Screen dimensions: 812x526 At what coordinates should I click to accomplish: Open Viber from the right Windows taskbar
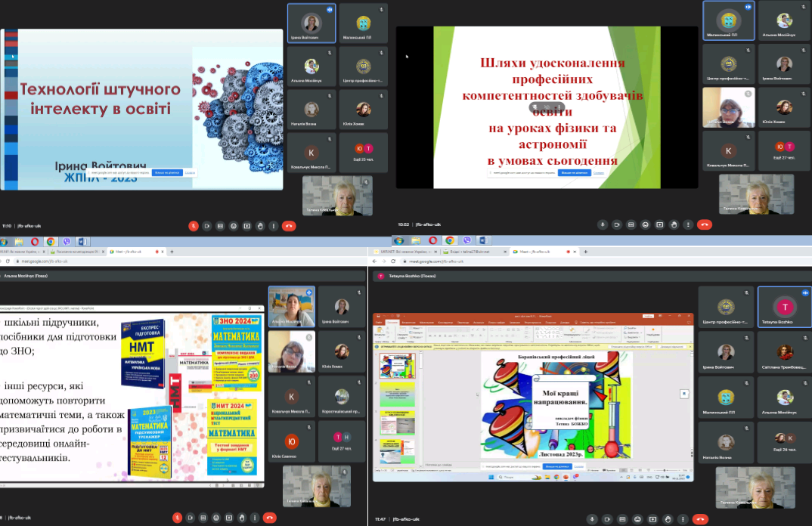point(467,241)
